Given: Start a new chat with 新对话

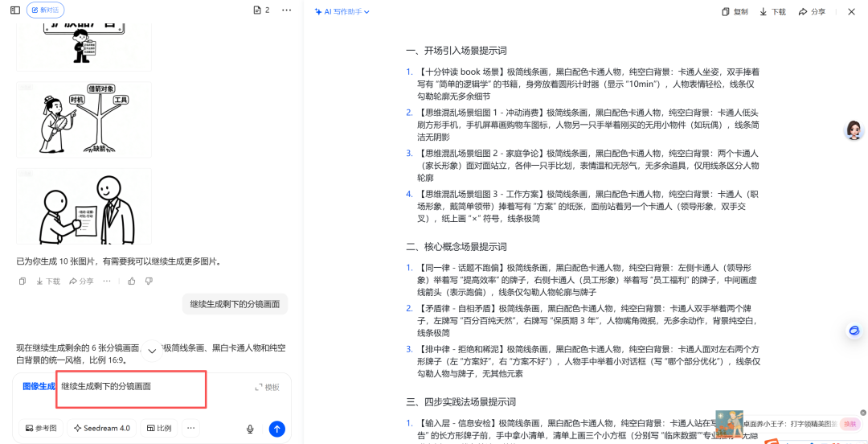Looking at the screenshot, I should [45, 10].
